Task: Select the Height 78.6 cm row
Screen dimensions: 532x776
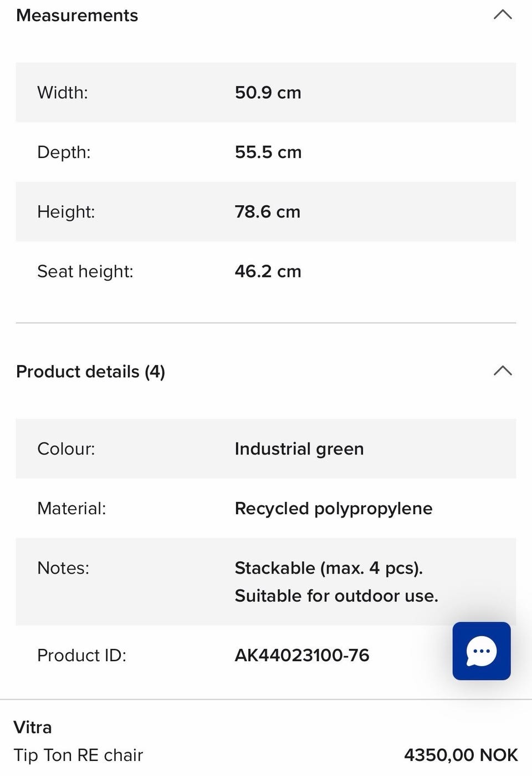Action: 265,211
